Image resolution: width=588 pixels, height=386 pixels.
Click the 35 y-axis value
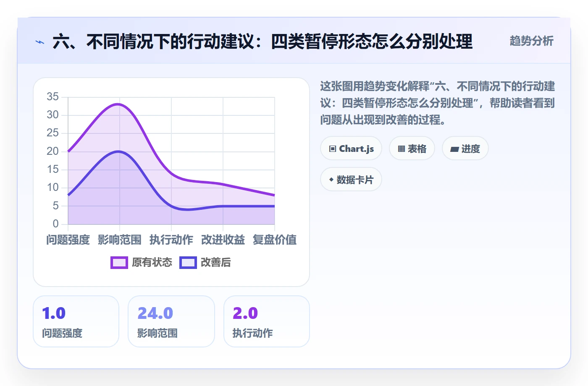(52, 97)
